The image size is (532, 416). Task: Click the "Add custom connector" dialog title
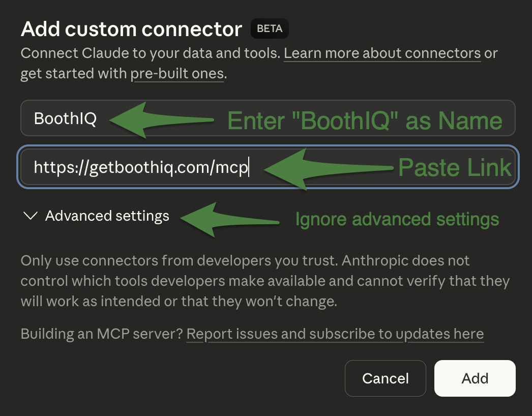[x=131, y=28]
